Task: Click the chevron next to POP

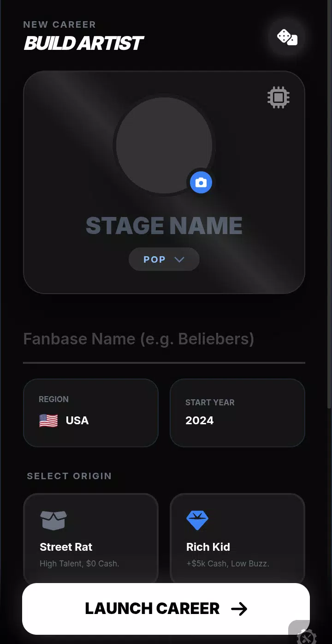Action: (x=179, y=259)
